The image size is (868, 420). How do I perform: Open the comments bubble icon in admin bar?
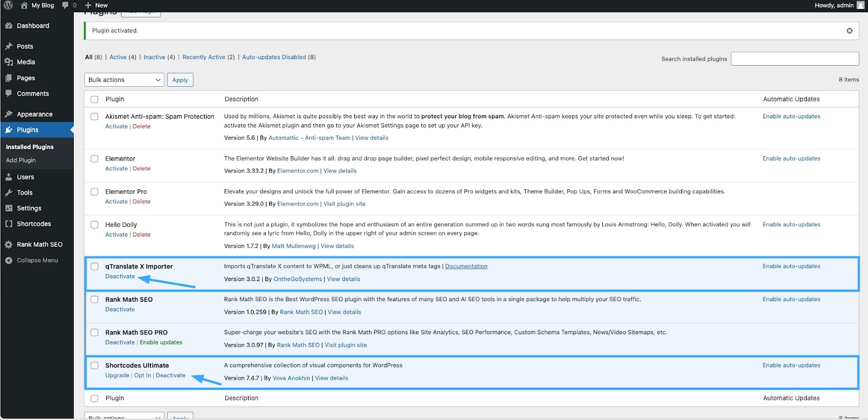[x=66, y=5]
